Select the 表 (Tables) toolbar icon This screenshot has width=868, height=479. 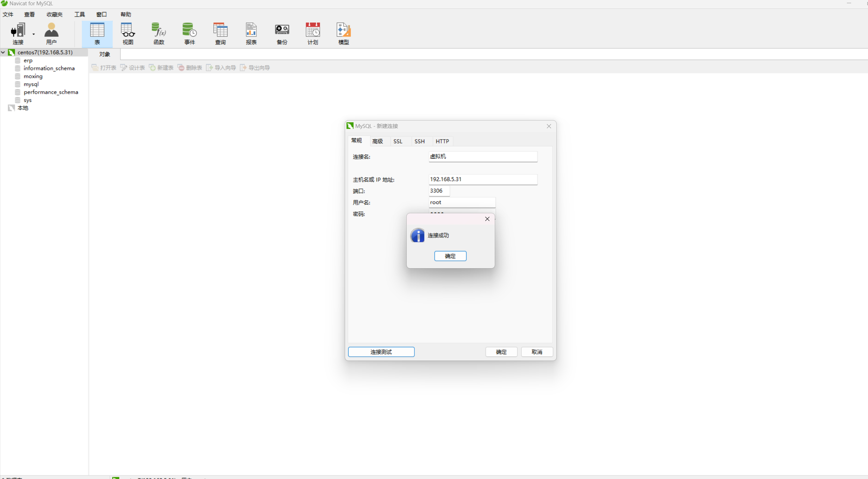tap(97, 33)
